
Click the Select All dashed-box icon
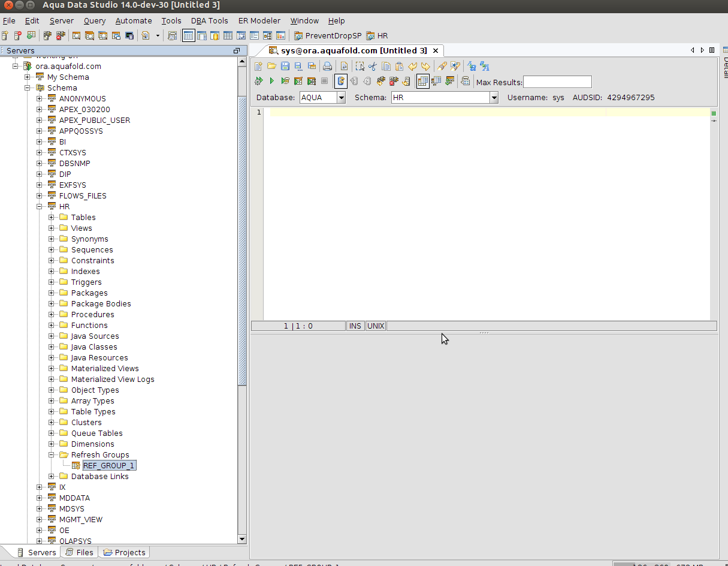coord(360,66)
